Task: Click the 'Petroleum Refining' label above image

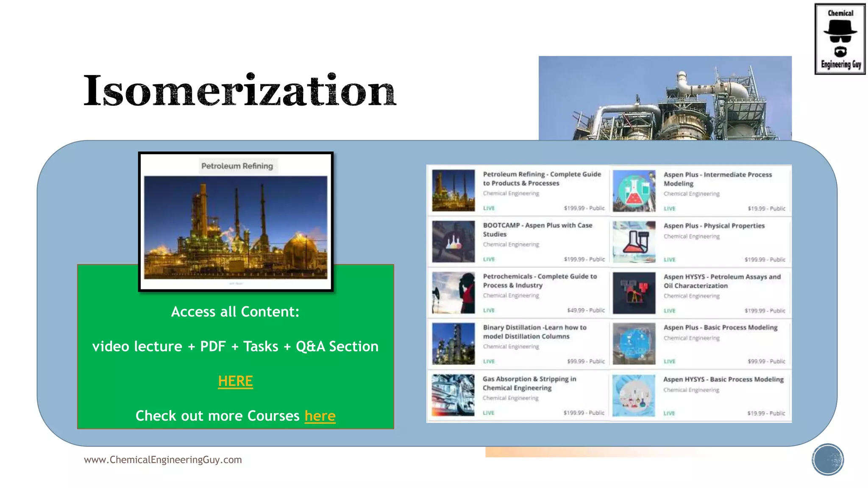Action: [237, 166]
